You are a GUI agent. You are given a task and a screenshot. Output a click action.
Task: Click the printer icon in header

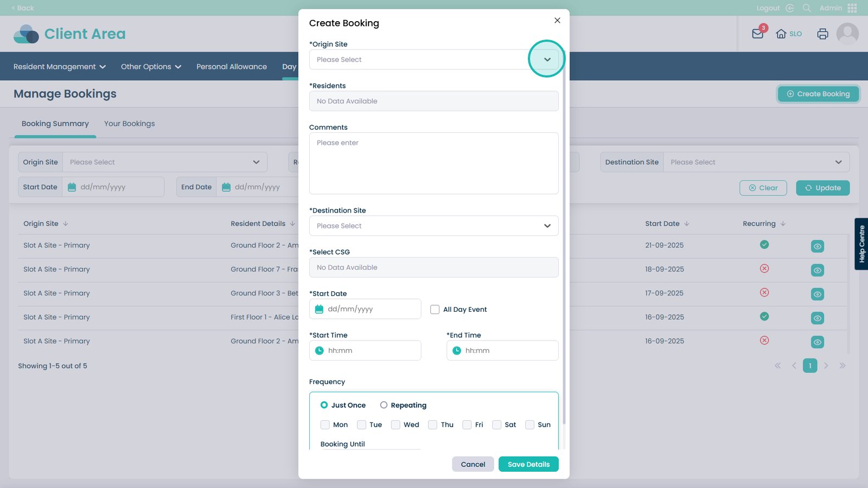coord(822,34)
